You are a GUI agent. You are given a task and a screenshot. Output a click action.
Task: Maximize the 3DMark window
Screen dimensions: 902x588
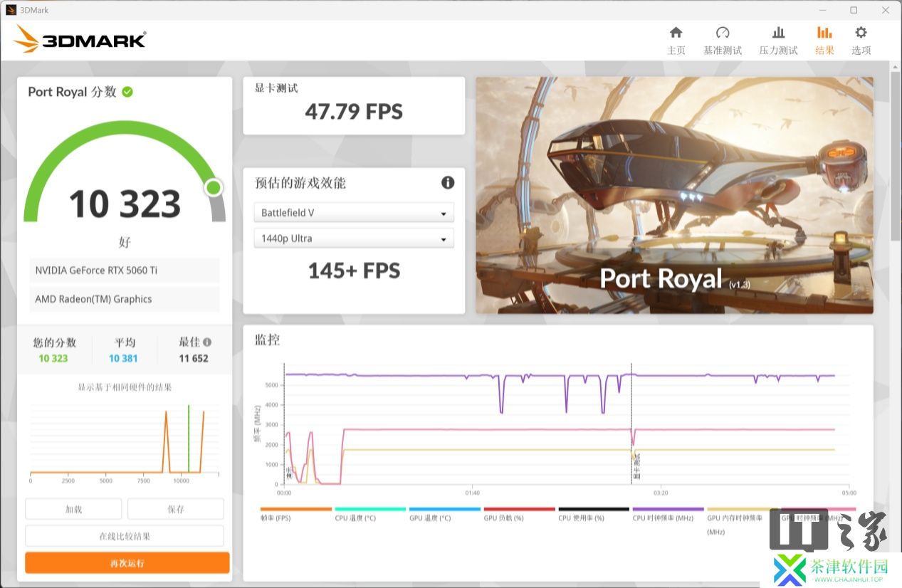(854, 10)
